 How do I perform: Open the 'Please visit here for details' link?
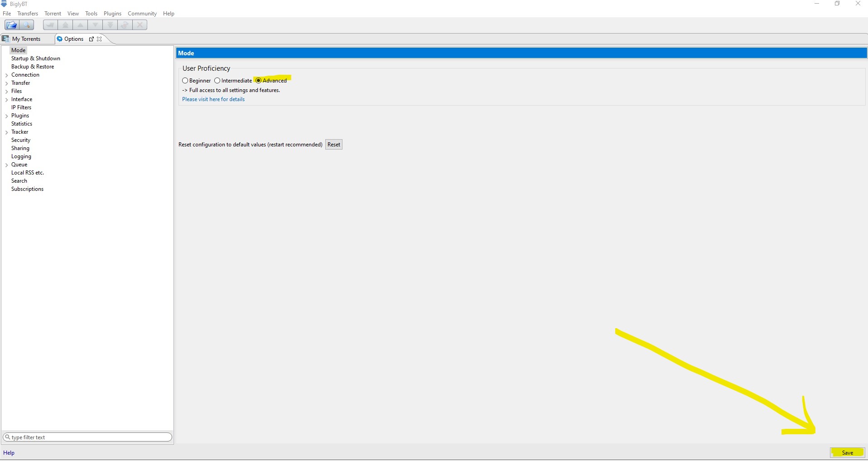213,99
